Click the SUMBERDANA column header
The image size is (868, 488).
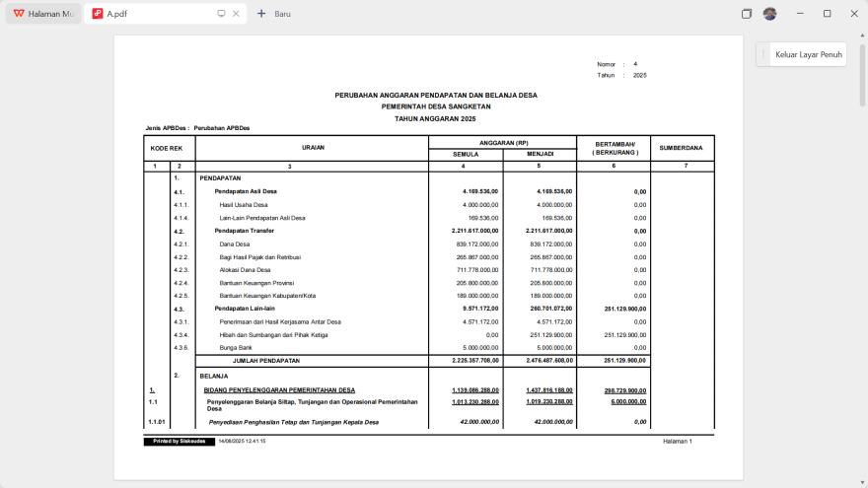tap(681, 148)
